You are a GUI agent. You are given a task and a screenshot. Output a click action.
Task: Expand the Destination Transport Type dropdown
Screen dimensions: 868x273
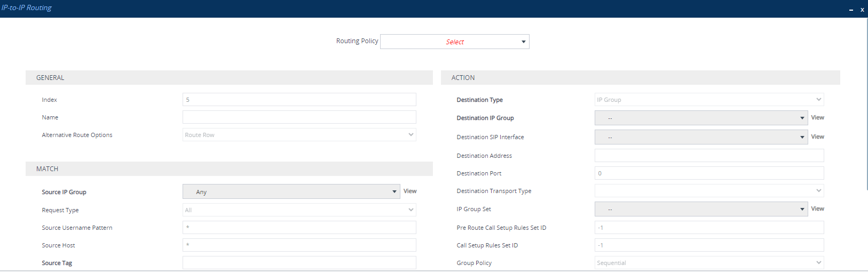pyautogui.click(x=709, y=191)
